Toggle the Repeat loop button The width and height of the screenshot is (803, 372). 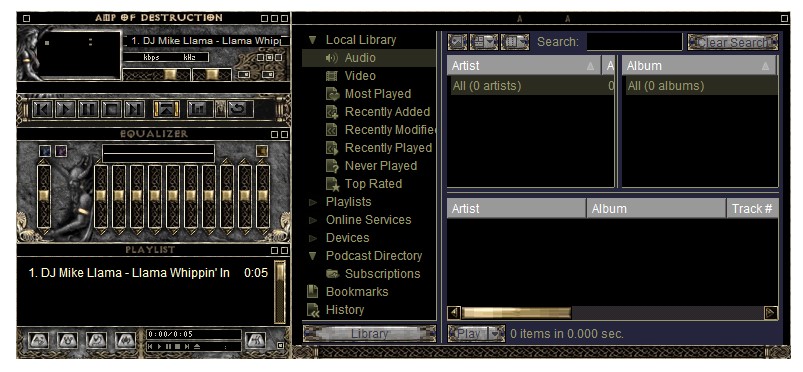241,109
